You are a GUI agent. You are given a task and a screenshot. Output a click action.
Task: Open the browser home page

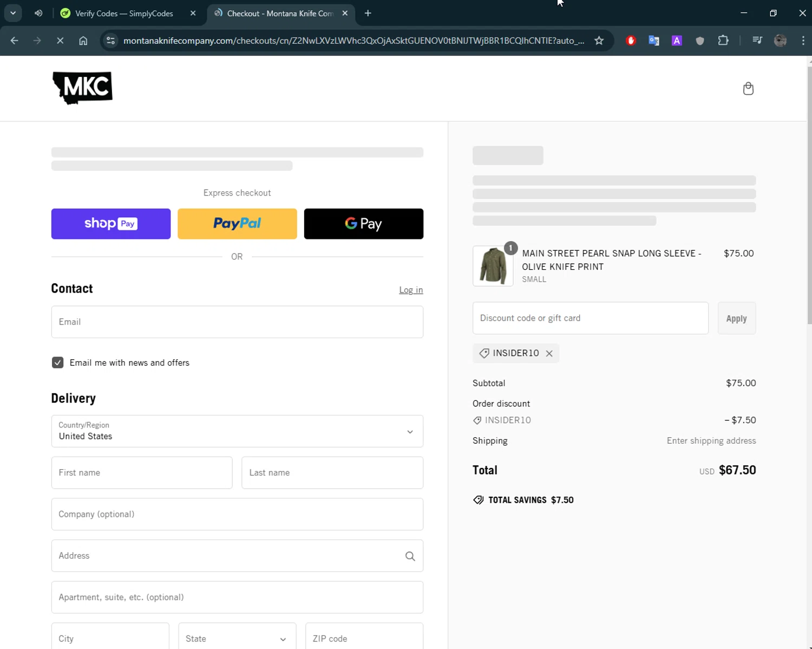click(83, 41)
